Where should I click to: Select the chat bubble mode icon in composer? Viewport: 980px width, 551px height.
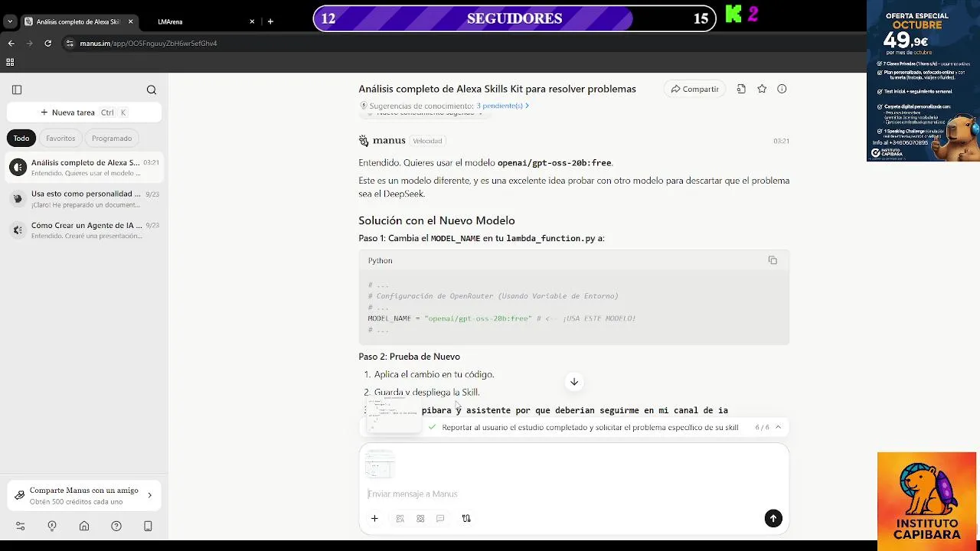click(x=440, y=518)
